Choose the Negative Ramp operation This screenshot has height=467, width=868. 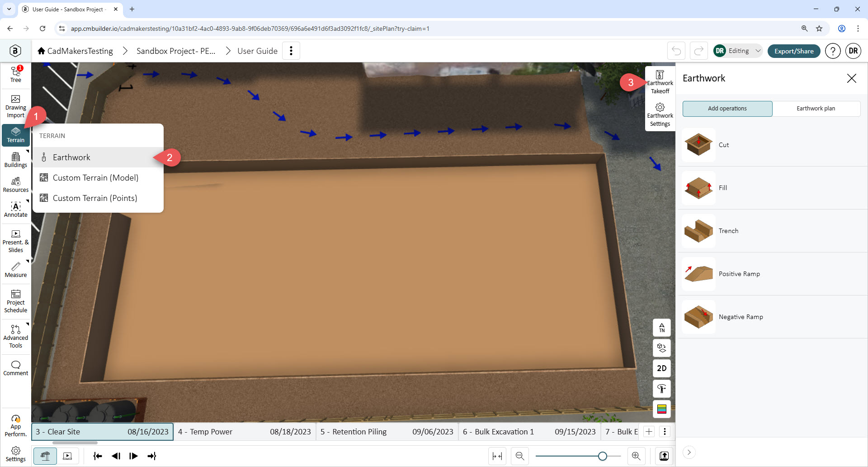[x=772, y=317]
